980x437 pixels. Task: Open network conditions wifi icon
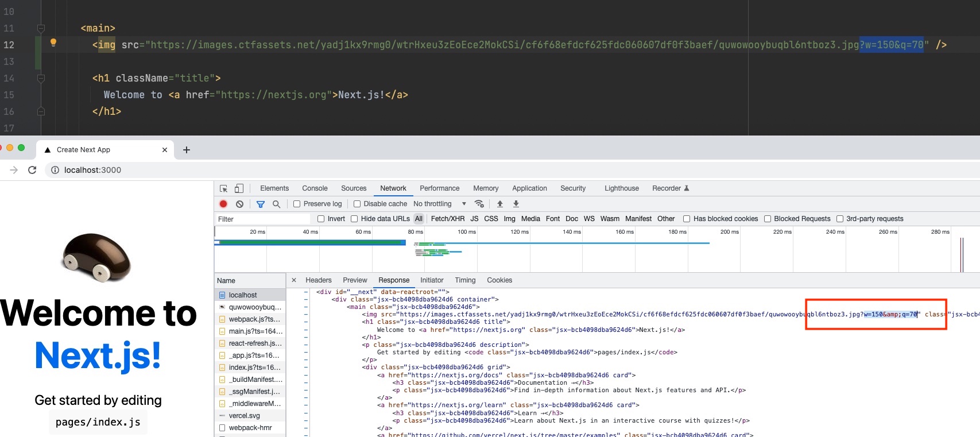(x=479, y=204)
